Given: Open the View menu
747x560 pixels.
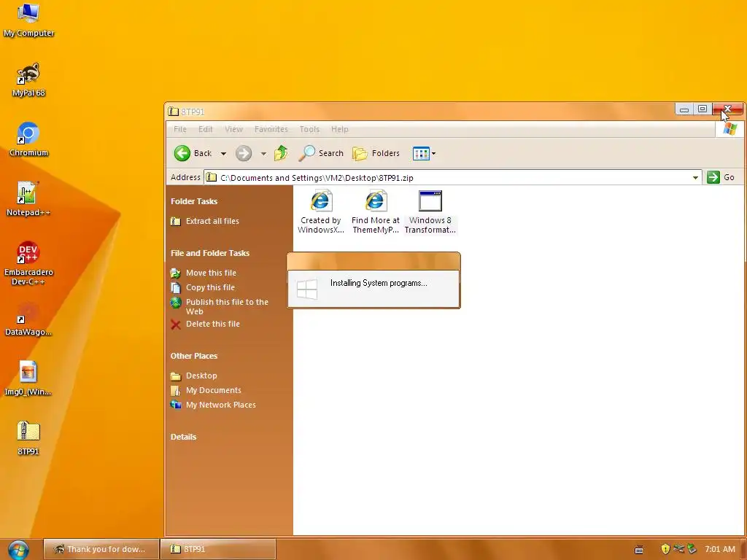Looking at the screenshot, I should coord(233,129).
